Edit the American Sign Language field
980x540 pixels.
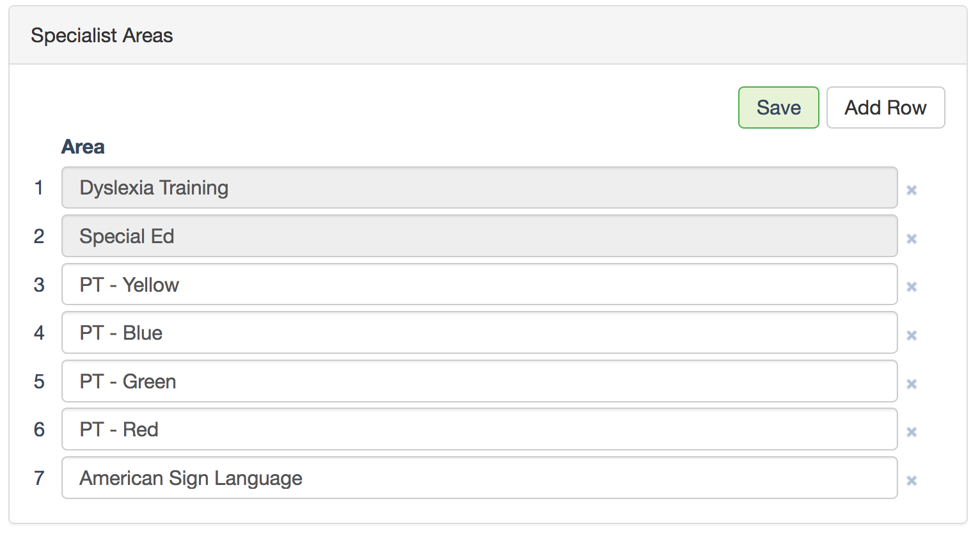[x=479, y=478]
